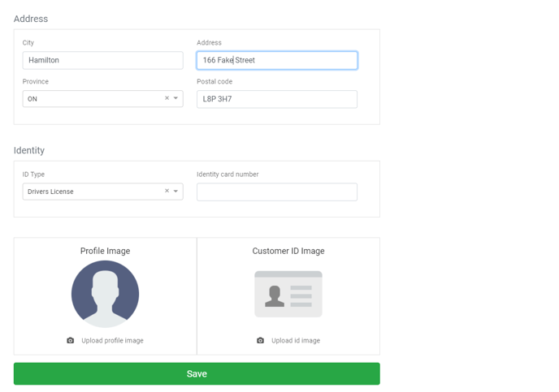Clear the ID Type selection with the x icon
Screen dimensions: 559x392
[167, 192]
